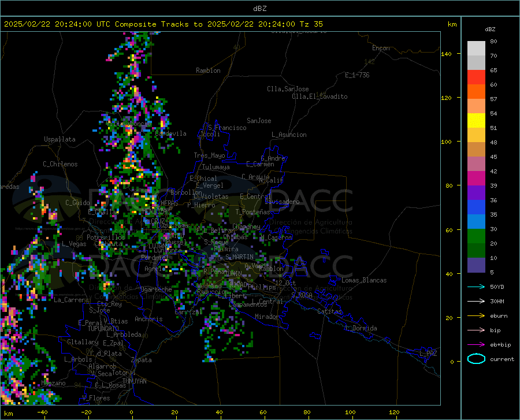Click the 'Tulumaya' map label

click(x=216, y=167)
